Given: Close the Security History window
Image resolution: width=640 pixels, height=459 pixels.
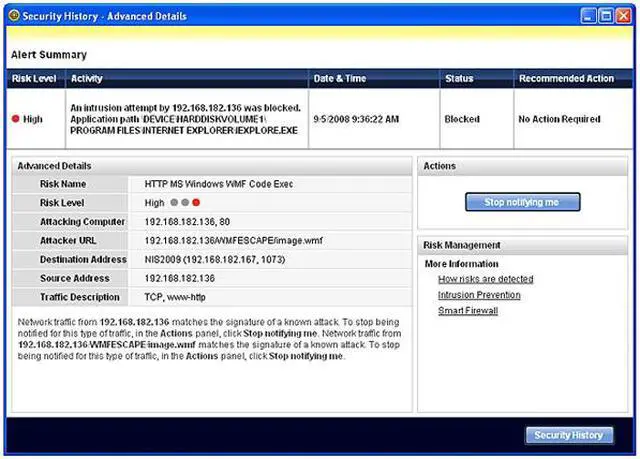Looking at the screenshot, I should point(621,16).
